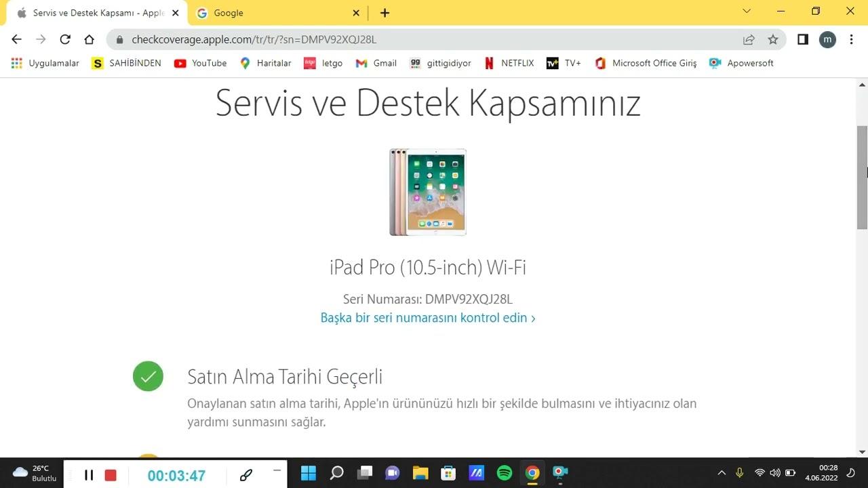The image size is (868, 488).
Task: Open the YouTube bookmark
Action: tap(201, 63)
